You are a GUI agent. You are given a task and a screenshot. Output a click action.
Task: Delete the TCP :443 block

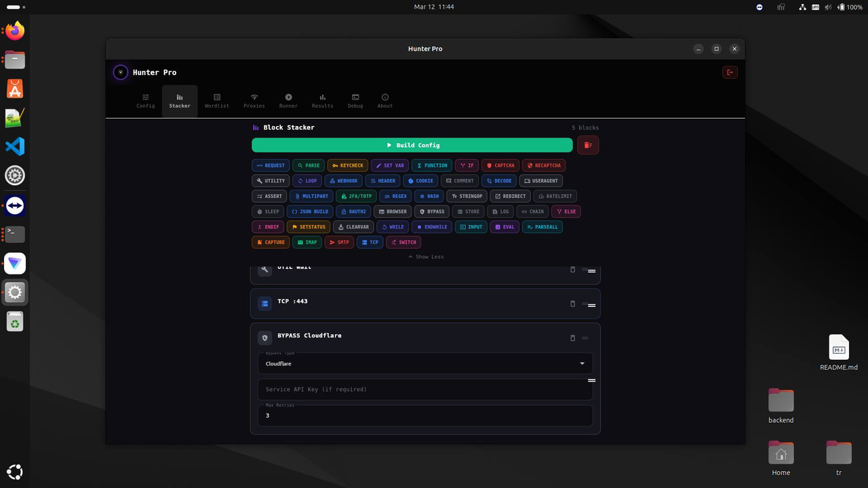coord(572,304)
